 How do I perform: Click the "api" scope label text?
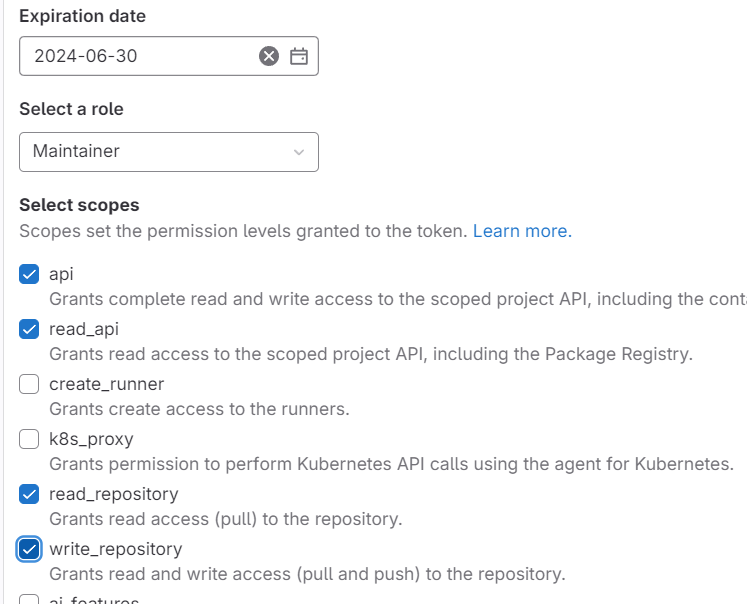[61, 274]
